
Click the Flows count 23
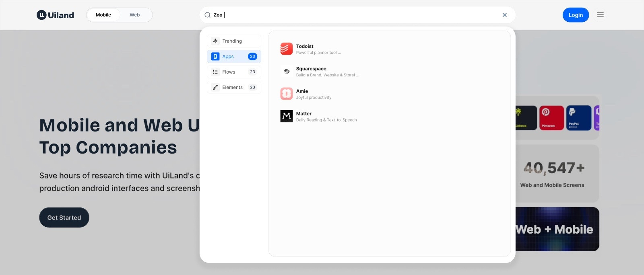tap(252, 72)
